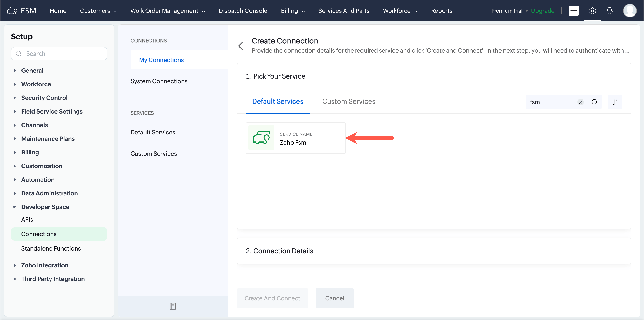644x320 pixels.
Task: Collapse the panel using bottom icon
Action: 173,306
